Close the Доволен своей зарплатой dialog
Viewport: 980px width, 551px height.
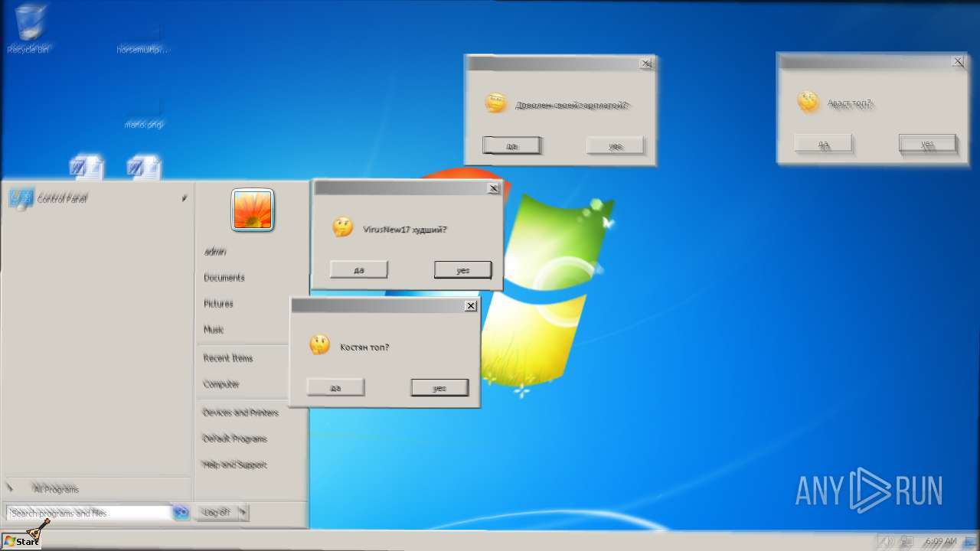pos(646,64)
